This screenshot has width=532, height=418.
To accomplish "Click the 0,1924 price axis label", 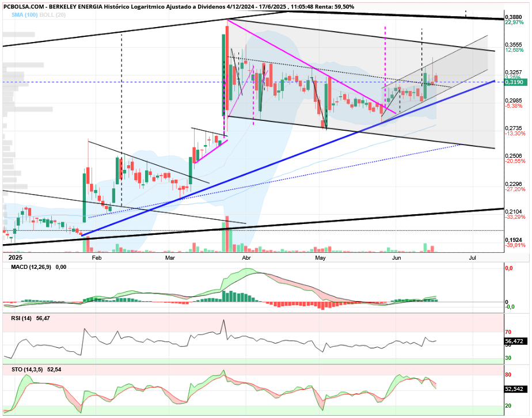I will 514,240.
